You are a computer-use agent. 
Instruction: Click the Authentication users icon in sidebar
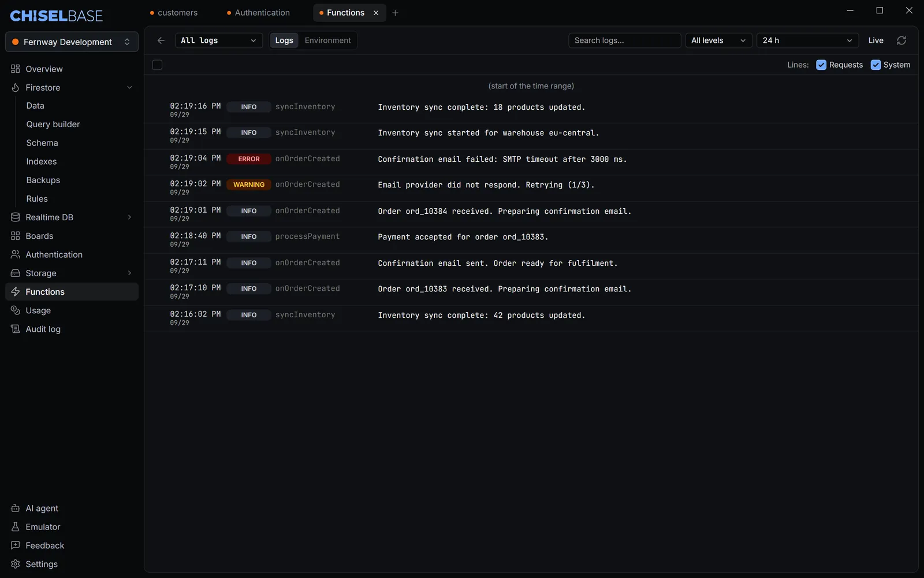(x=16, y=254)
